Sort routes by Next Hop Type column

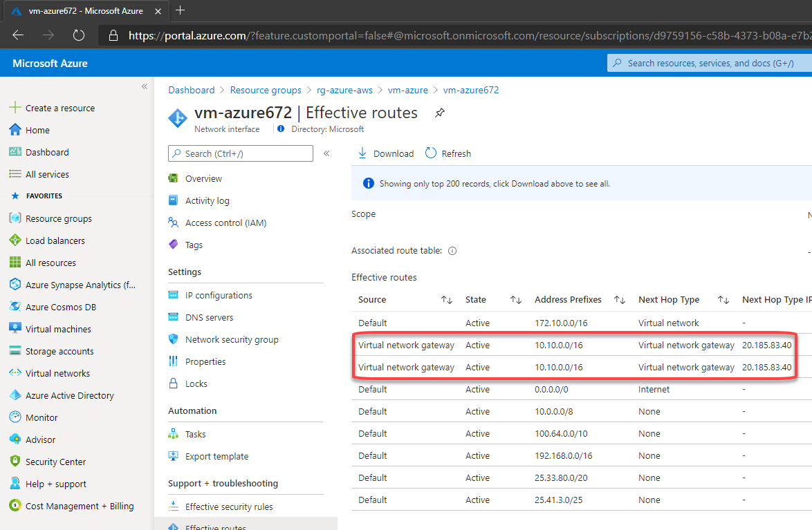click(723, 300)
